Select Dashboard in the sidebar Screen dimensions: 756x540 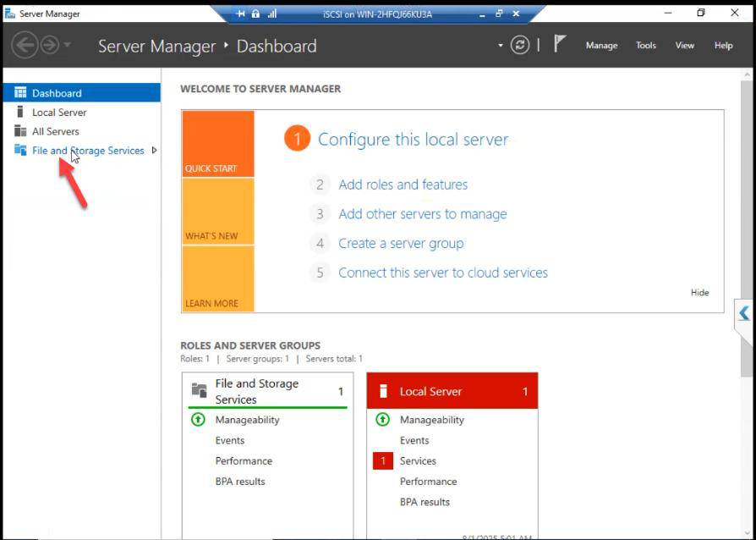pyautogui.click(x=82, y=92)
